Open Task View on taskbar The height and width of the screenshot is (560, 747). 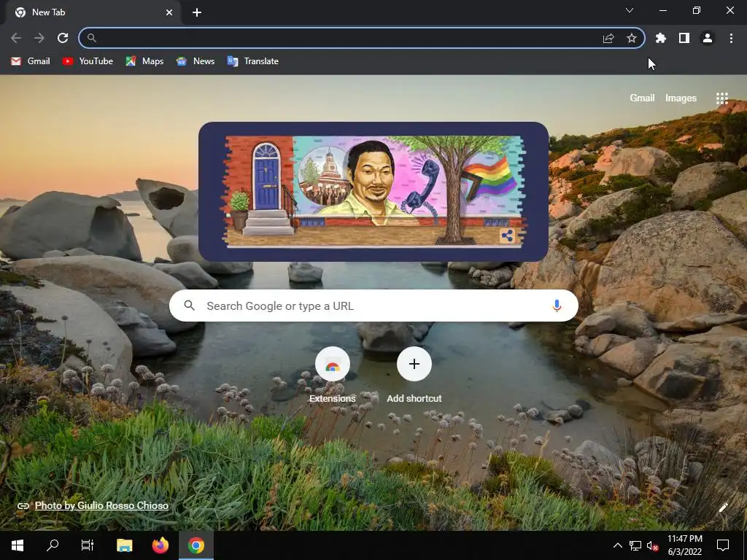[x=88, y=545]
